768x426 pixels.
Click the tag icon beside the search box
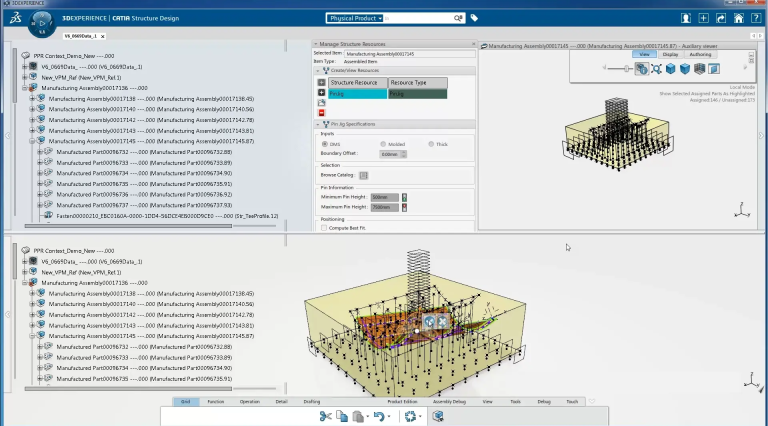(474, 18)
